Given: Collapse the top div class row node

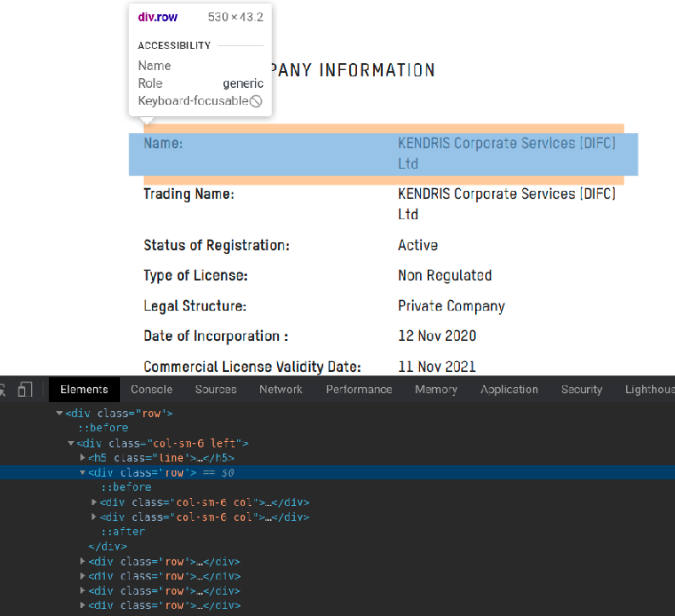Looking at the screenshot, I should pos(60,413).
